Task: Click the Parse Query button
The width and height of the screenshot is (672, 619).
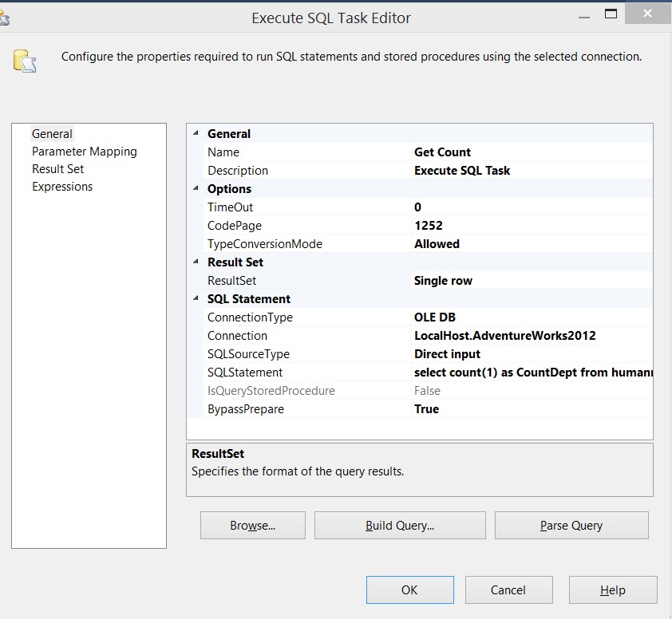Action: pos(571,525)
